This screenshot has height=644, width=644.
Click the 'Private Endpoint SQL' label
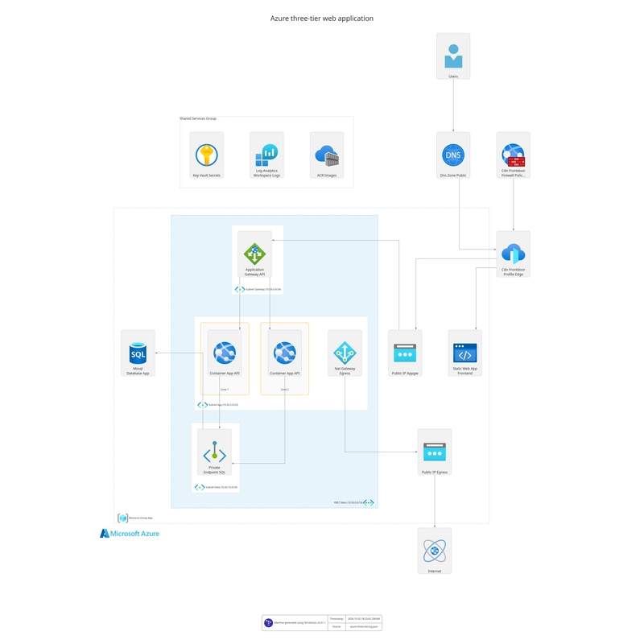pos(214,470)
